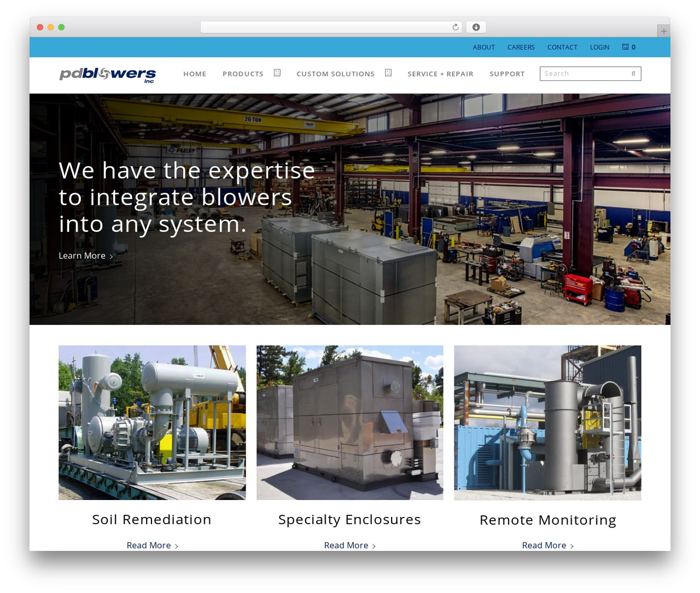Open the Soil Remediation image

(152, 422)
